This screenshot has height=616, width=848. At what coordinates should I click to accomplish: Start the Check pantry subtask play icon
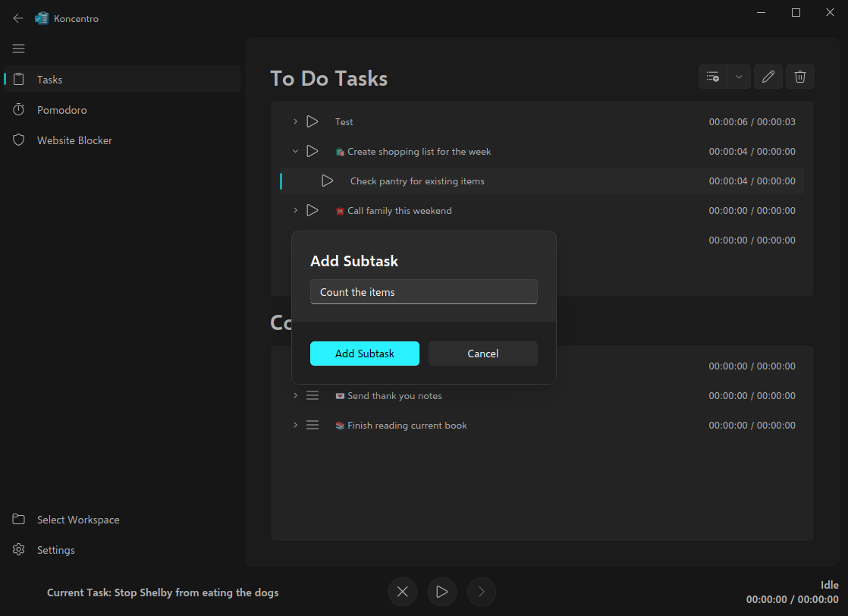(327, 181)
